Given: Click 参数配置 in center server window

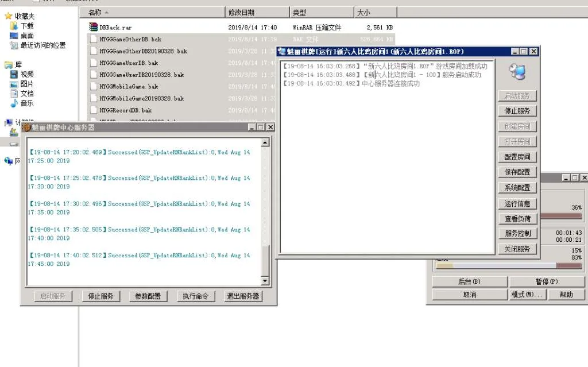Looking at the screenshot, I should (148, 296).
